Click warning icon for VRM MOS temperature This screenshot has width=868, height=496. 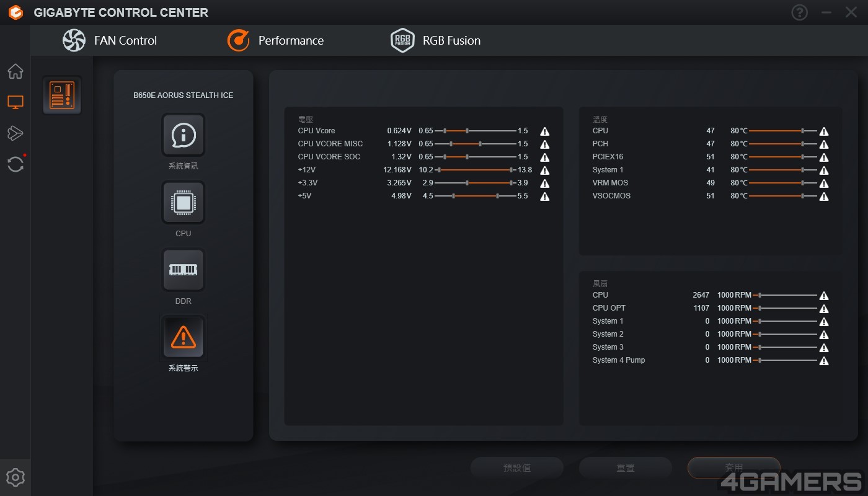(x=824, y=184)
